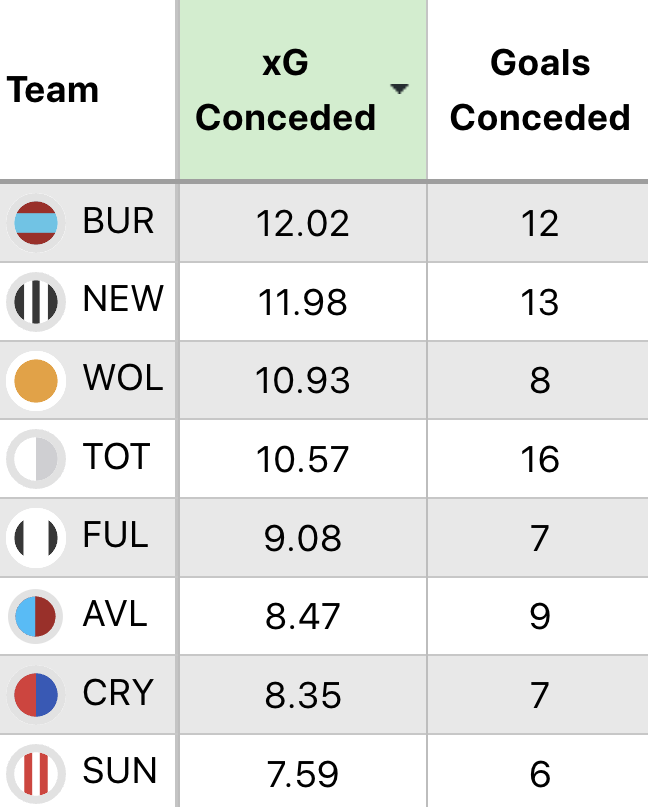Click the Newcastle striped badge icon
This screenshot has width=648, height=807.
click(x=36, y=300)
